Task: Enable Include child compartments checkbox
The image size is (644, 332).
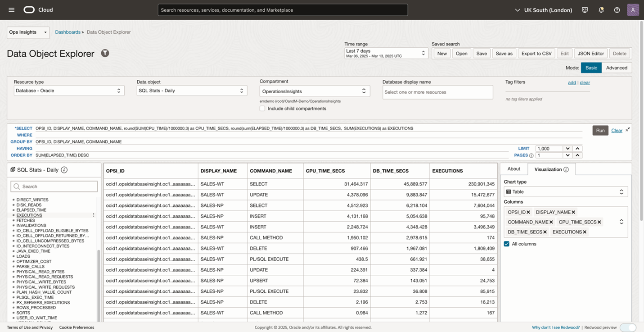Action: (x=262, y=109)
